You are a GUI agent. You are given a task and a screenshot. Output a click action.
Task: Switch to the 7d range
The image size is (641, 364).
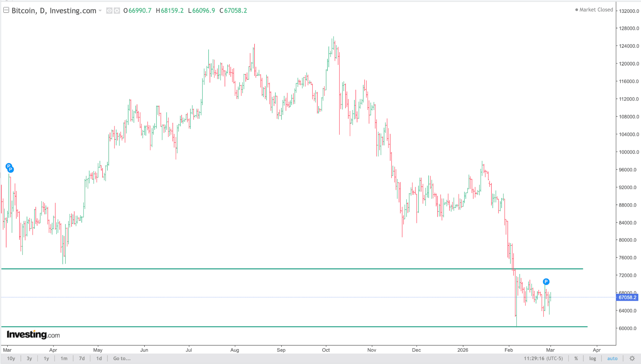click(x=82, y=358)
